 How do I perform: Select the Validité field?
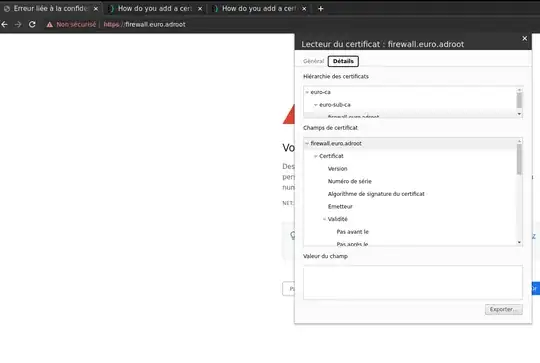(338, 219)
